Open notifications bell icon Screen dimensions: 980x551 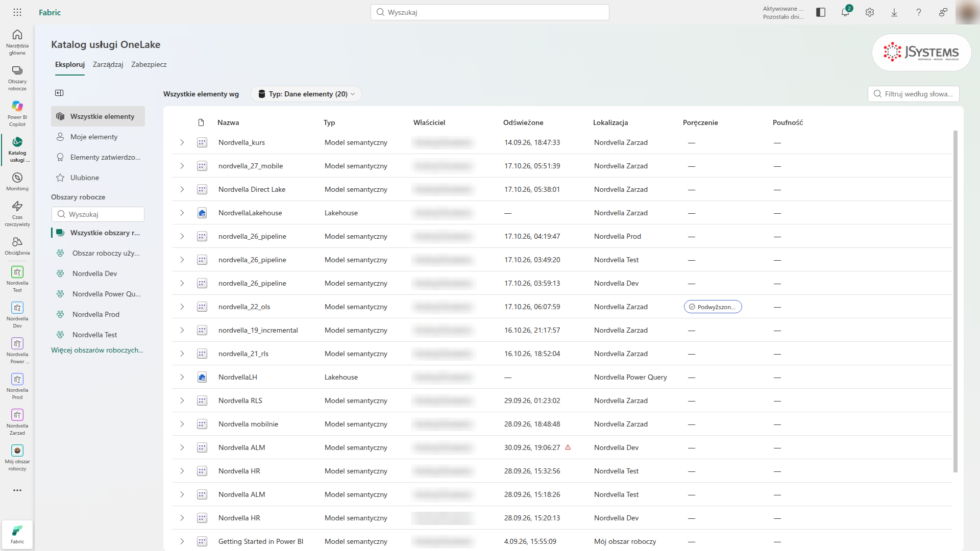pos(845,12)
